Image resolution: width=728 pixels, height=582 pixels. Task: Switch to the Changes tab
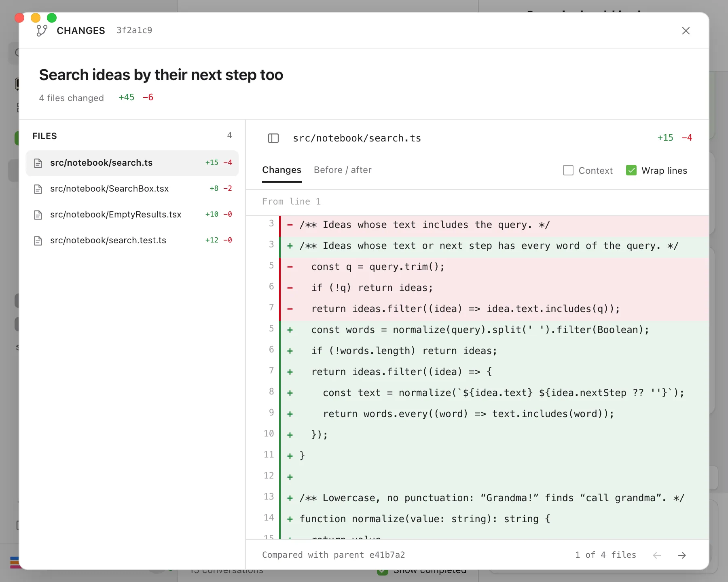click(x=281, y=170)
